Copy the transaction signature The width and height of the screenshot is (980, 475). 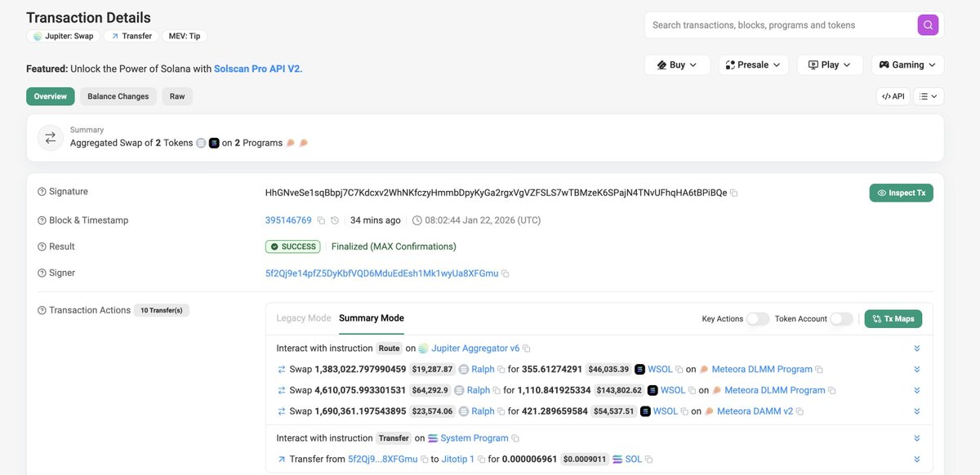pos(733,193)
